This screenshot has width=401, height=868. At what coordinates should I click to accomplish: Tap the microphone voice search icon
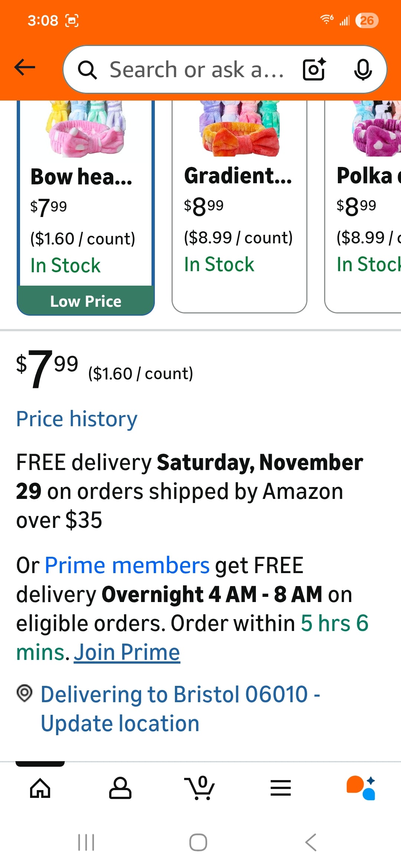[363, 69]
